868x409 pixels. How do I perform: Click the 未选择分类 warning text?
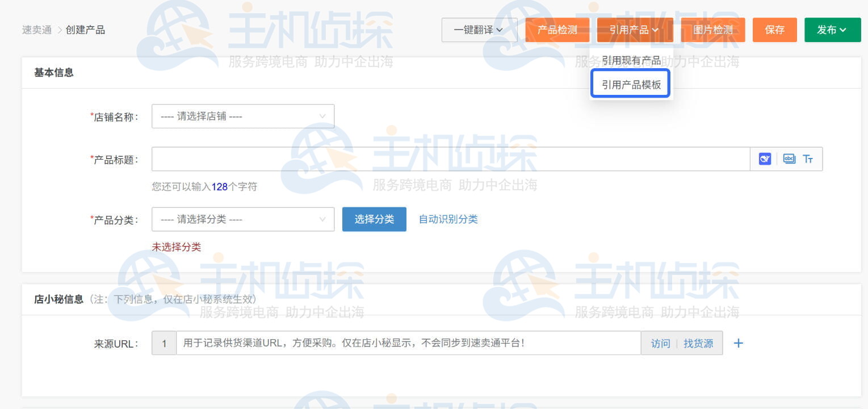point(177,247)
